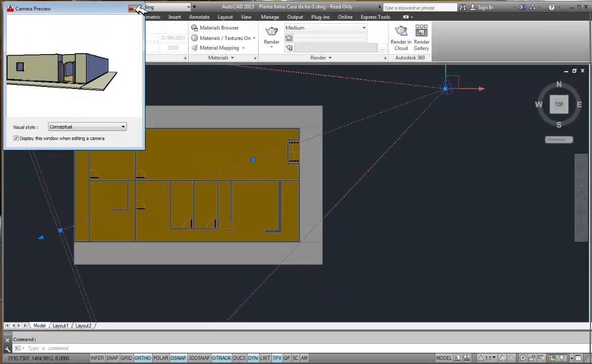Open the Output ribbon tab

click(x=295, y=17)
